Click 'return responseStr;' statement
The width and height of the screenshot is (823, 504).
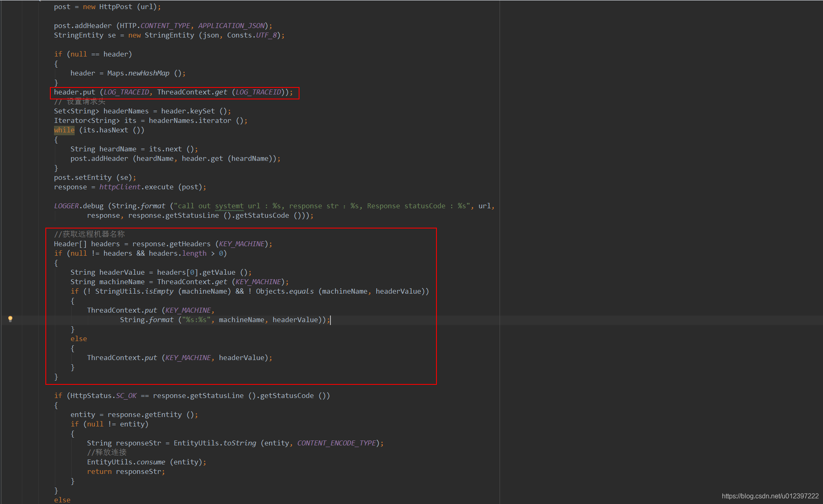(x=126, y=471)
